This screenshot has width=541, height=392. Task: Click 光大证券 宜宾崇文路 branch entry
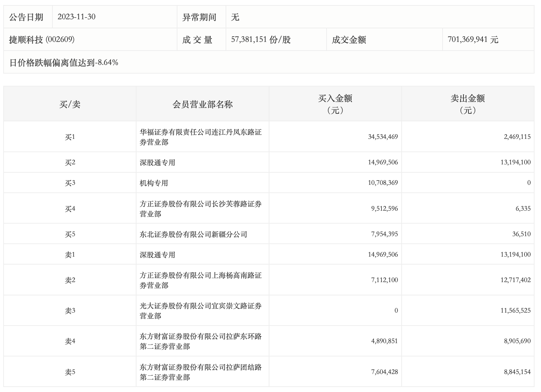pyautogui.click(x=200, y=311)
